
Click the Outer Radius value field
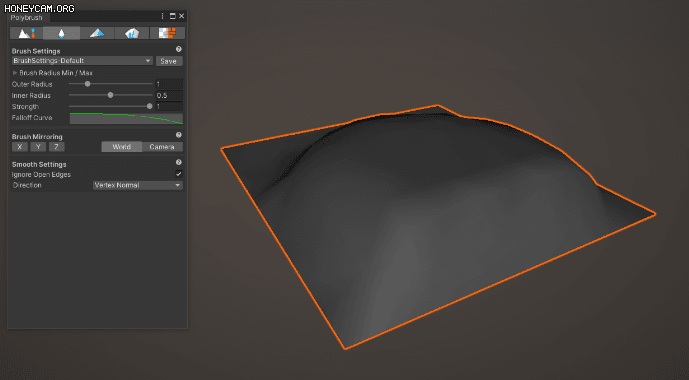(x=169, y=84)
